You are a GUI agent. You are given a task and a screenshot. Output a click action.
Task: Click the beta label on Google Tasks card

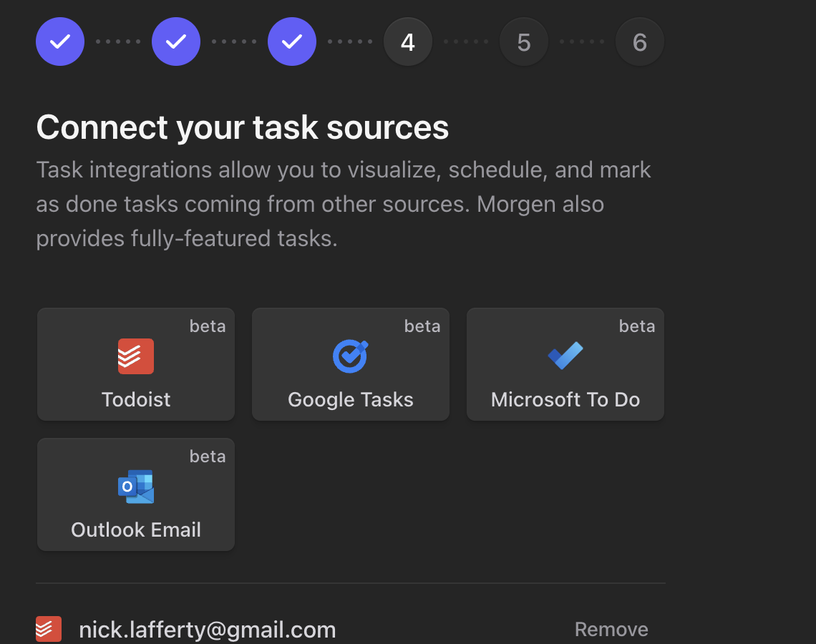[422, 326]
